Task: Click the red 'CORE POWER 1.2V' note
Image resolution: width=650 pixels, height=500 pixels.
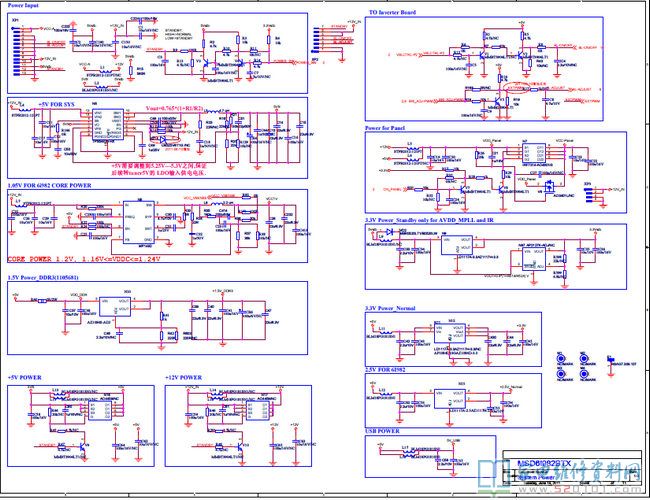Action: pyautogui.click(x=84, y=259)
